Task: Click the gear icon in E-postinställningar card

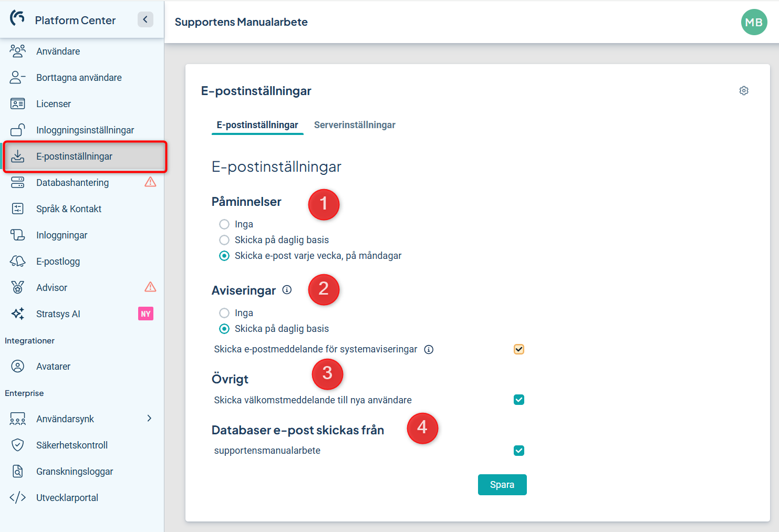Action: pos(744,91)
